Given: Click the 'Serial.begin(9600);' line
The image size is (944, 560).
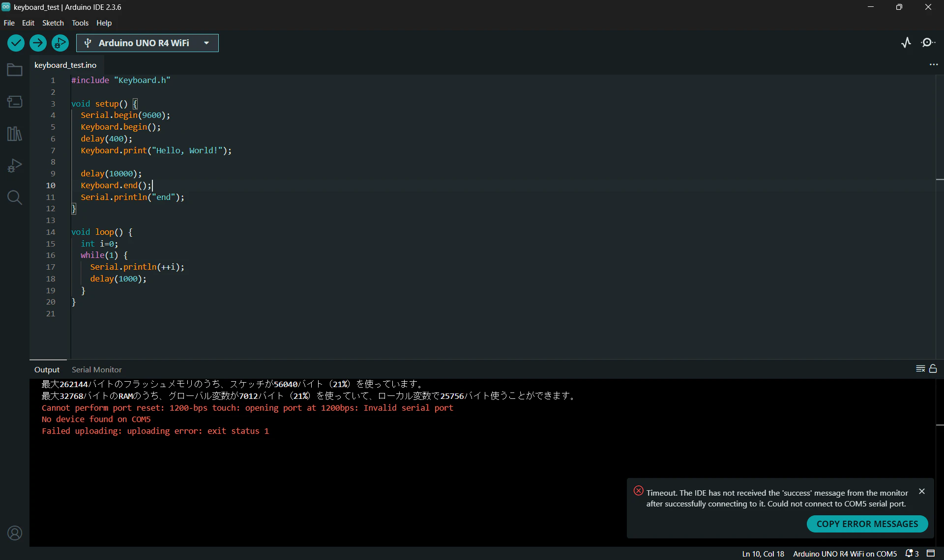Looking at the screenshot, I should pos(125,115).
